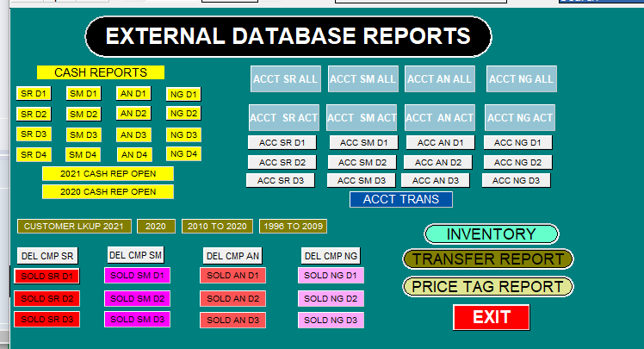
Task: Select the SM D3 cash button
Action: 84,134
